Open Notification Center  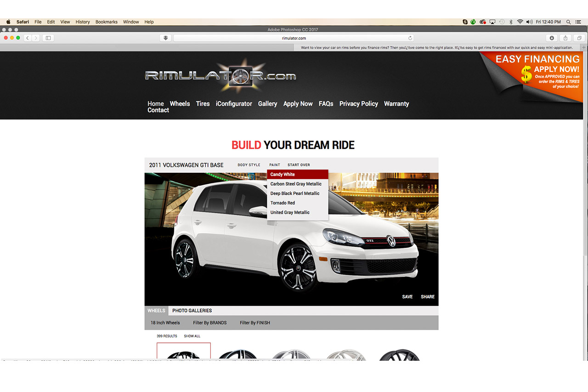pyautogui.click(x=578, y=22)
